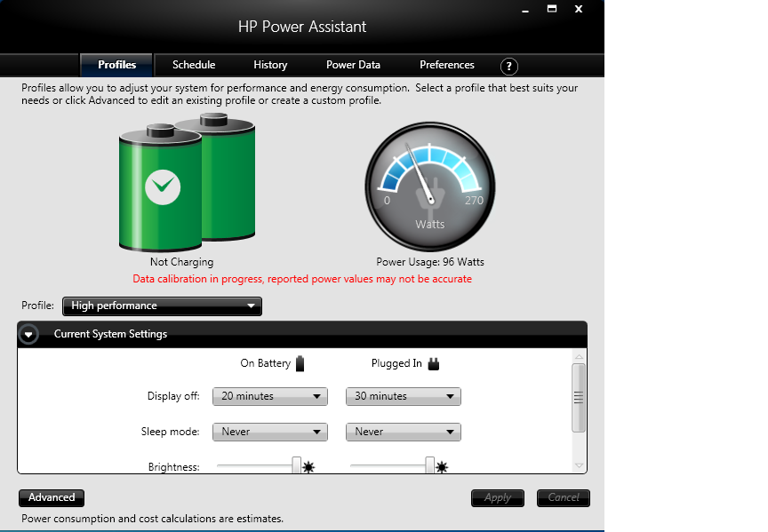Maximize the HP Power Assistant window

[x=552, y=9]
